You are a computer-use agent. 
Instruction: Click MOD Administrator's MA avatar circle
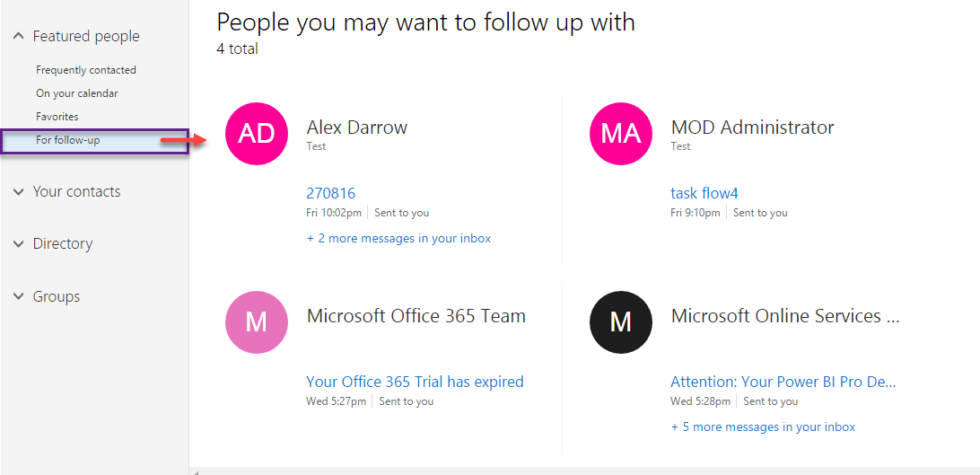(621, 134)
